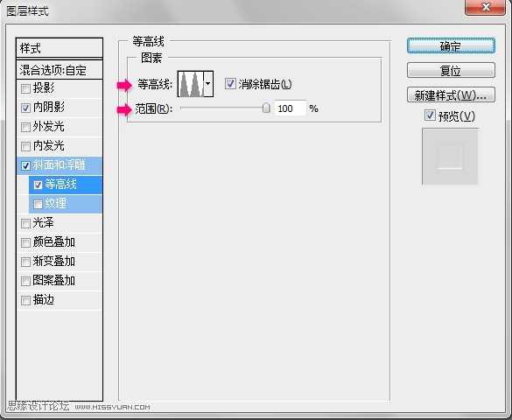Select the 样式 header in the list
The height and width of the screenshot is (420, 512).
(60, 49)
